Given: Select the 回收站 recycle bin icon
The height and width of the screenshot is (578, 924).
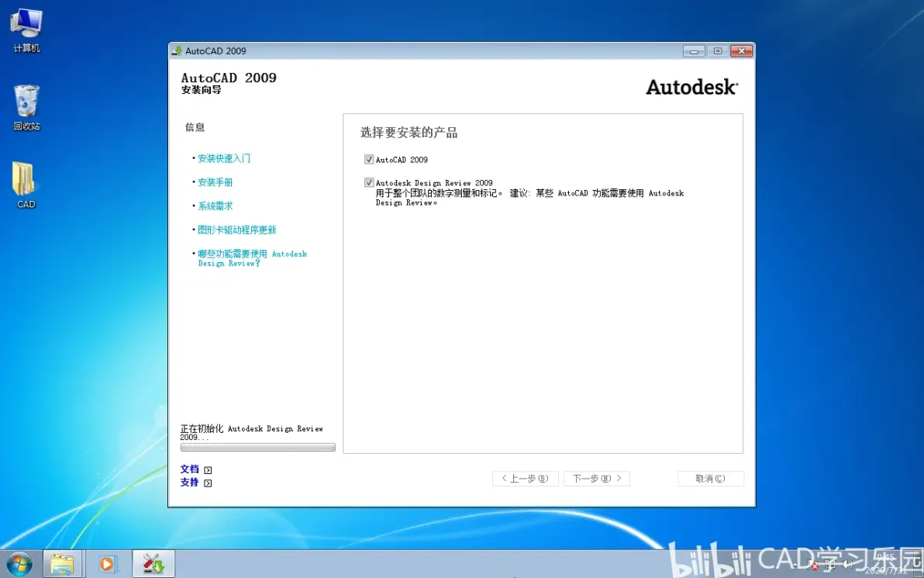Looking at the screenshot, I should click(26, 107).
